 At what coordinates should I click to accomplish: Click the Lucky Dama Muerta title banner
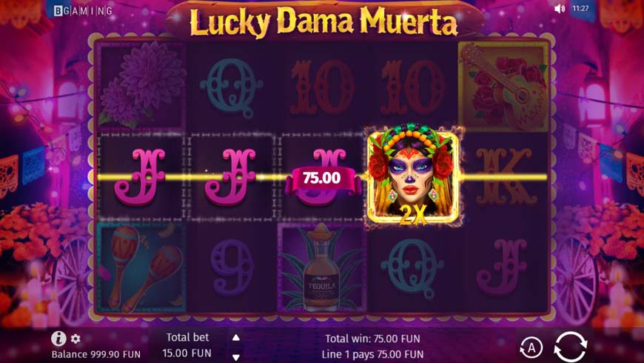click(323, 21)
